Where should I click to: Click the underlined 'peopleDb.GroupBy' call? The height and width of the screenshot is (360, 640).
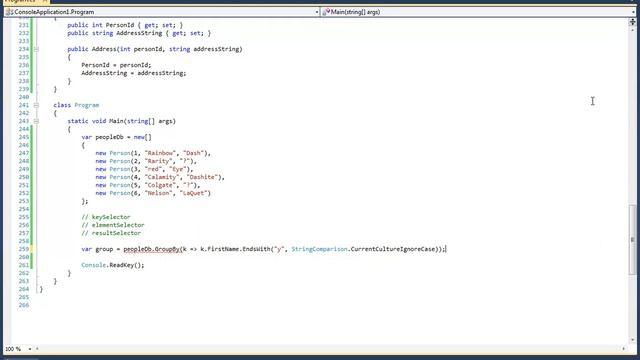click(x=152, y=249)
